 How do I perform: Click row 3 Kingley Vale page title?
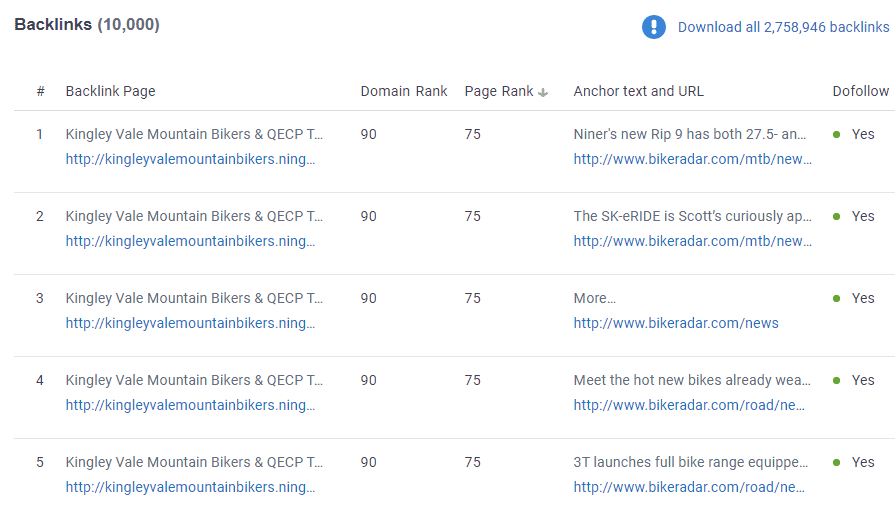click(x=194, y=298)
